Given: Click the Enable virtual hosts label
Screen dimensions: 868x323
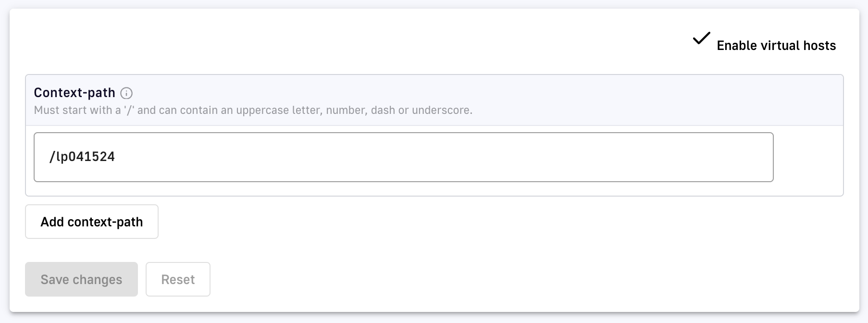Looking at the screenshot, I should tap(776, 46).
